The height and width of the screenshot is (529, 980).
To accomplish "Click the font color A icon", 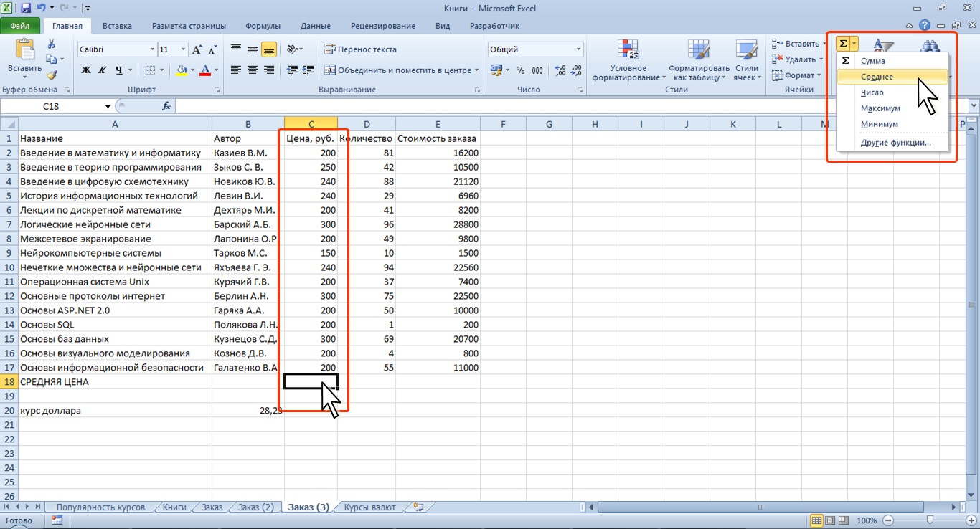I will coord(206,70).
